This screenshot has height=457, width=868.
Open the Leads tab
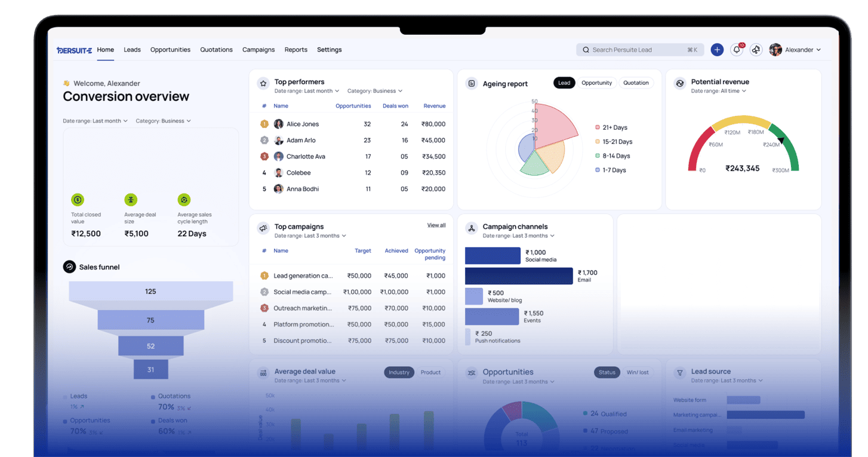tap(132, 50)
